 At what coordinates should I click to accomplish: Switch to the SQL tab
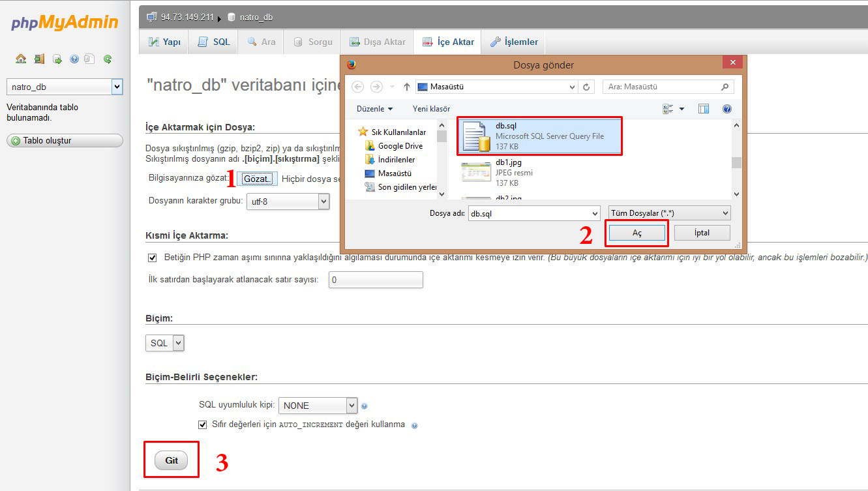(214, 42)
